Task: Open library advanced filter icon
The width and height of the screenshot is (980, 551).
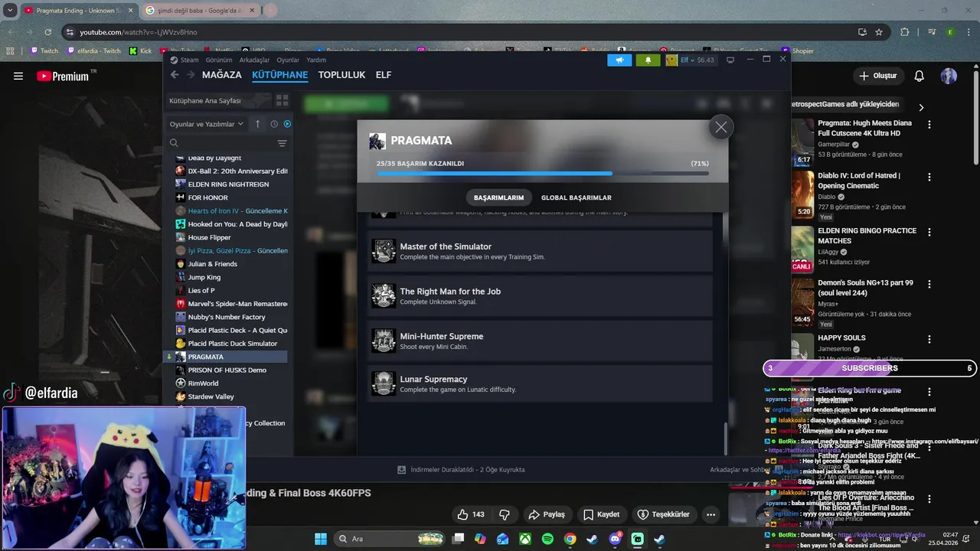Action: pyautogui.click(x=282, y=143)
